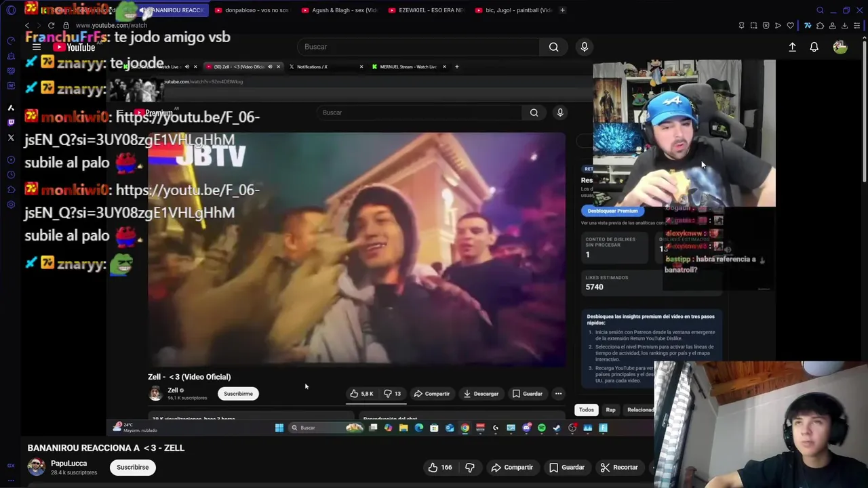This screenshot has width=868, height=488.
Task: Clip the video with Recortar
Action: coord(619,467)
